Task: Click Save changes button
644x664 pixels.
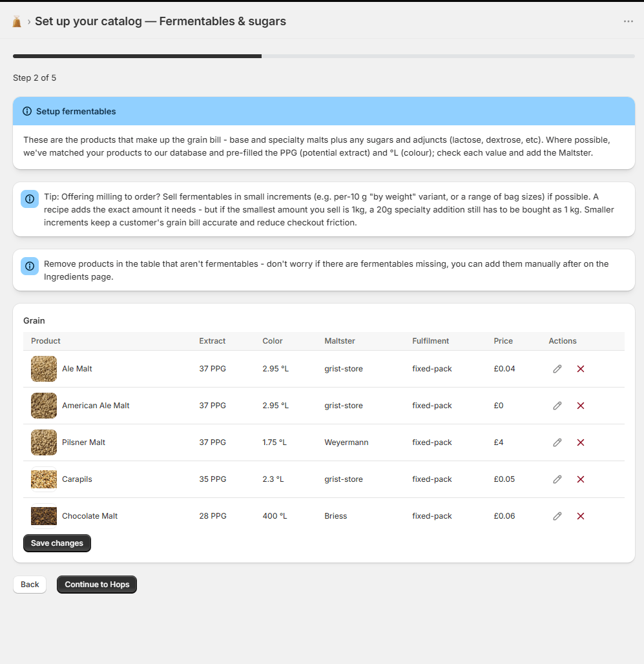Action: coord(57,543)
